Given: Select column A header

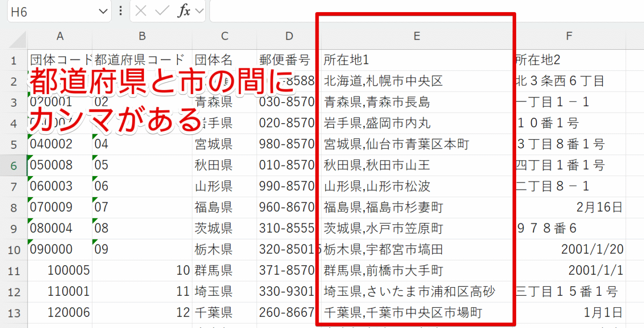Looking at the screenshot, I should [x=60, y=36].
